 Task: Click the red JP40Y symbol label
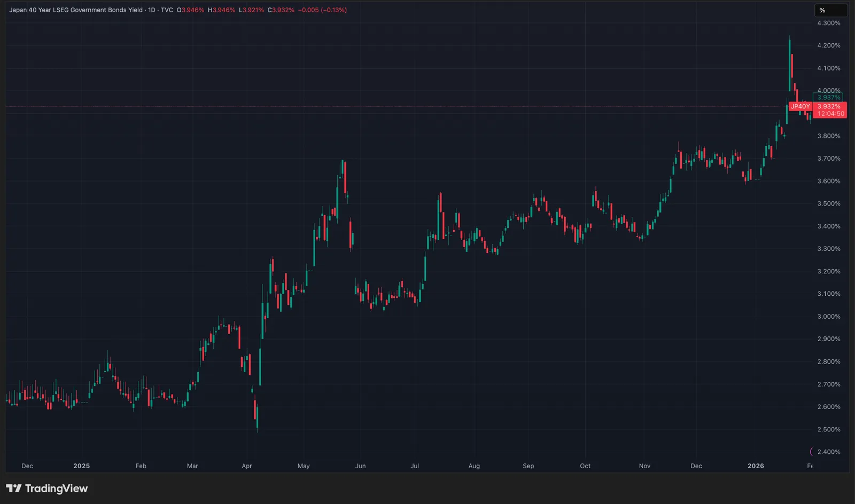pyautogui.click(x=800, y=106)
